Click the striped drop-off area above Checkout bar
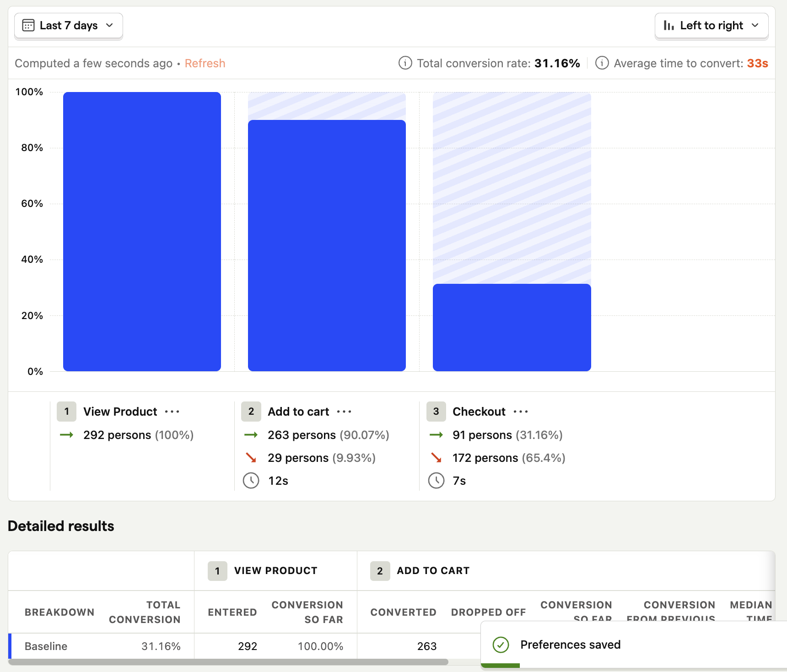 tap(512, 188)
